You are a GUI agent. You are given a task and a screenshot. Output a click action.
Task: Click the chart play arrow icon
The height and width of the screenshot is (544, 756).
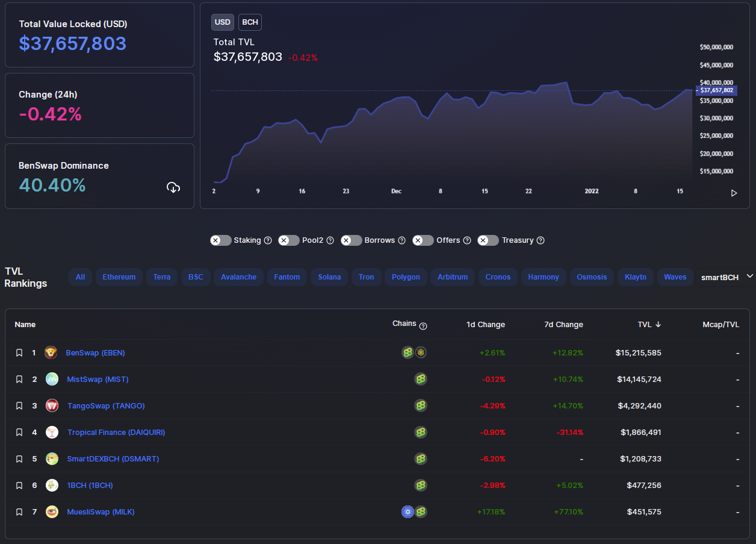click(x=734, y=193)
